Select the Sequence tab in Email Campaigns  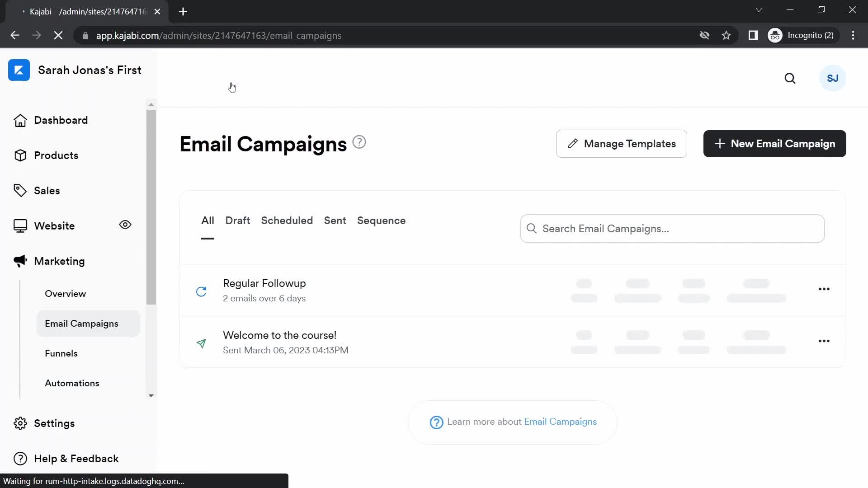381,221
